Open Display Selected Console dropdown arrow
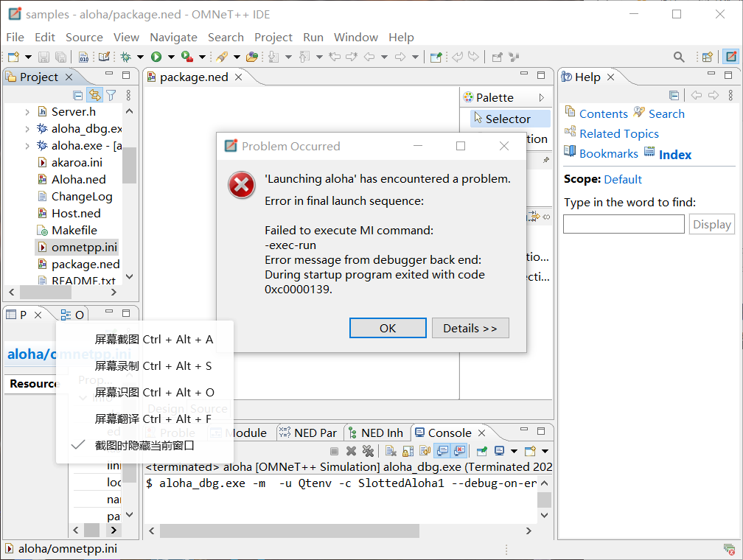This screenshot has width=743, height=560. tap(514, 451)
